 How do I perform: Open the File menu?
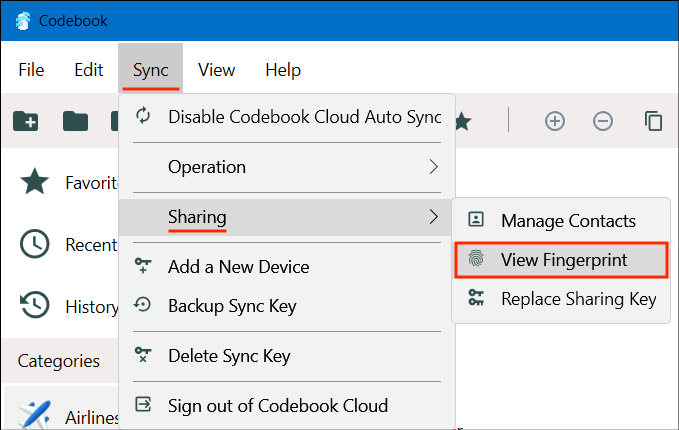31,70
